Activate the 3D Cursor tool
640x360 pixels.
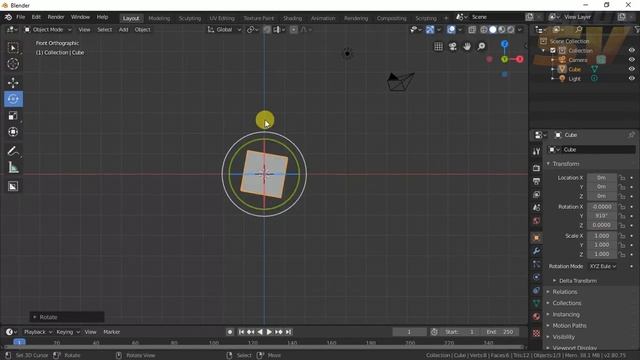(x=13, y=64)
